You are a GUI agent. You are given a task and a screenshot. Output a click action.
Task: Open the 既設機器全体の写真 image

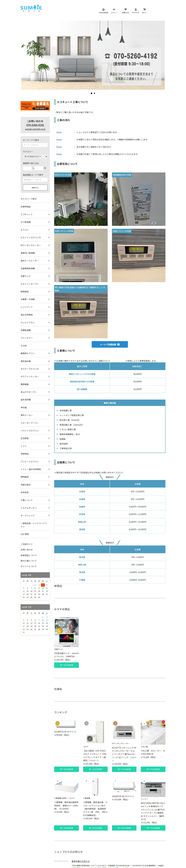[139, 199]
